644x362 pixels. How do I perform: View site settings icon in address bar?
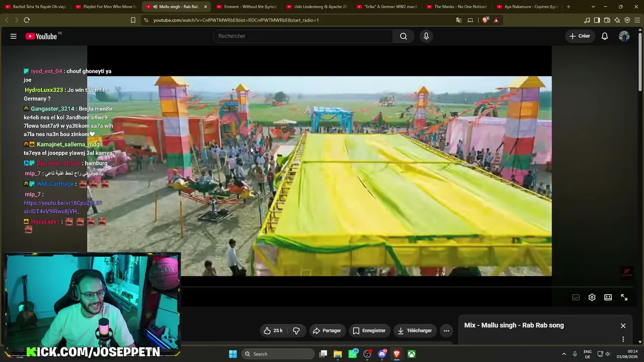pos(146,20)
